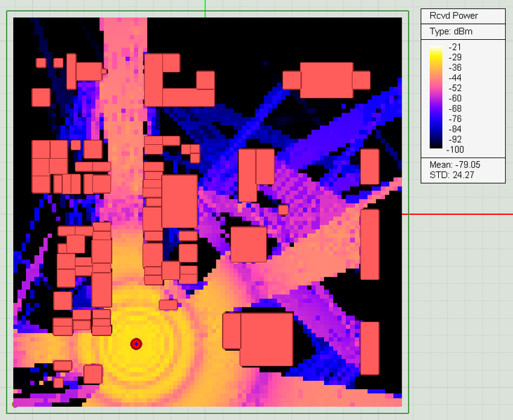Image resolution: width=513 pixels, height=420 pixels.
Task: Click the -100 legend scale value
Action: (455, 150)
